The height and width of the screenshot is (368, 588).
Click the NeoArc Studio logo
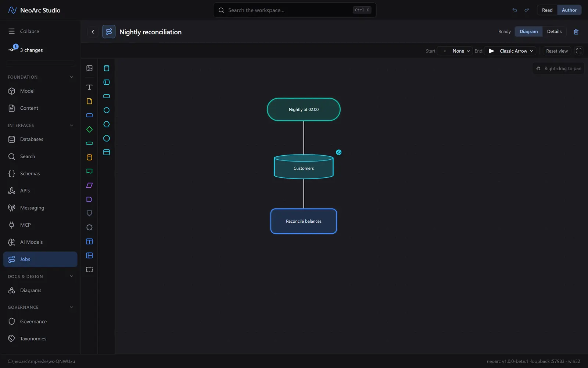click(34, 10)
